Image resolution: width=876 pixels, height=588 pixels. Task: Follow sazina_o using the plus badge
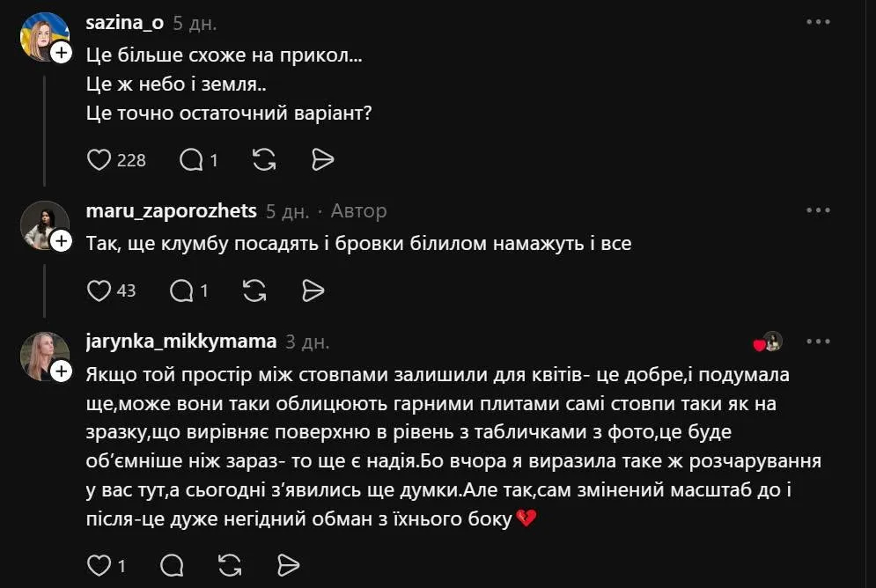coord(62,53)
